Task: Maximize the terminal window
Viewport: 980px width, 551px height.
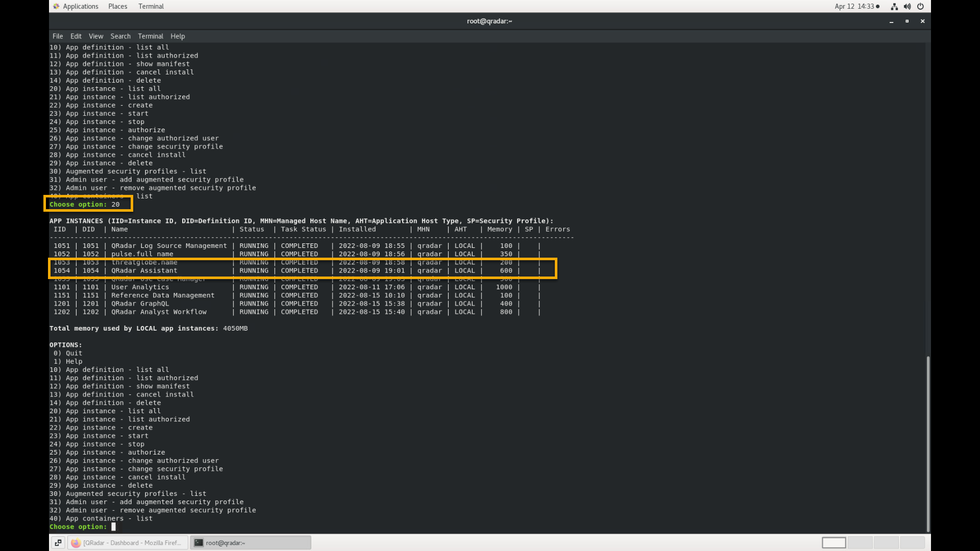Action: [x=907, y=21]
